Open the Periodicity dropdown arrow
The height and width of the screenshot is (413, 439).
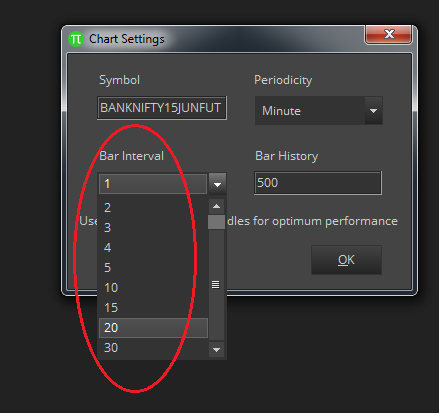coord(373,111)
